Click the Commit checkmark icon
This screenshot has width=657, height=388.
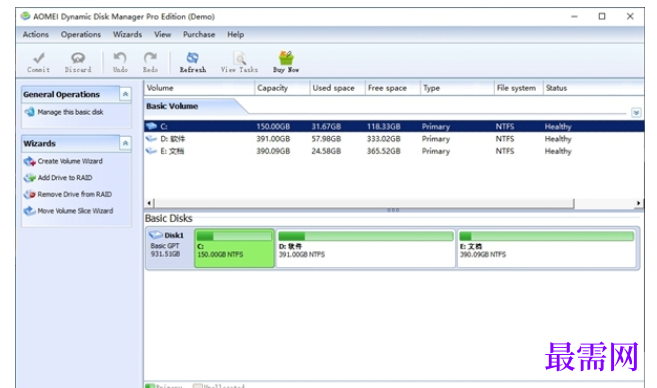point(39,58)
